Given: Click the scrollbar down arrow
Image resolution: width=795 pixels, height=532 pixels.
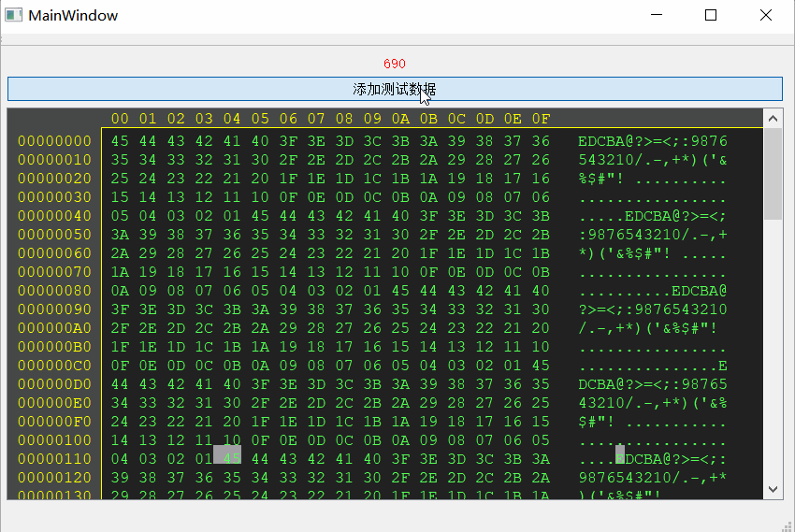Looking at the screenshot, I should point(773,489).
